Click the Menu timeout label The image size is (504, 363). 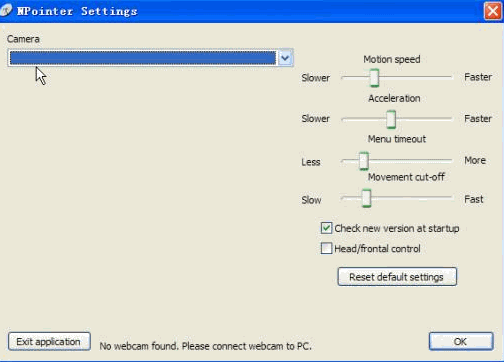(397, 139)
